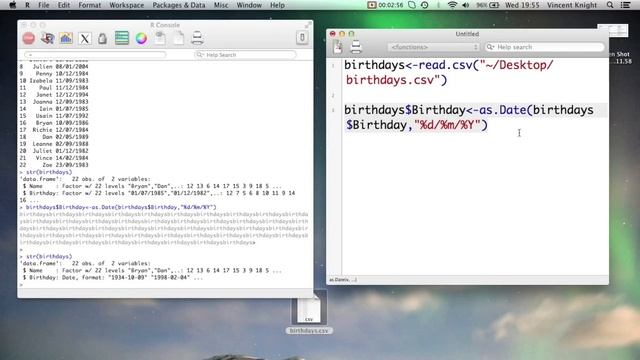640x360 pixels.
Task: Create a new blank document from console toolbar
Action: [179, 38]
